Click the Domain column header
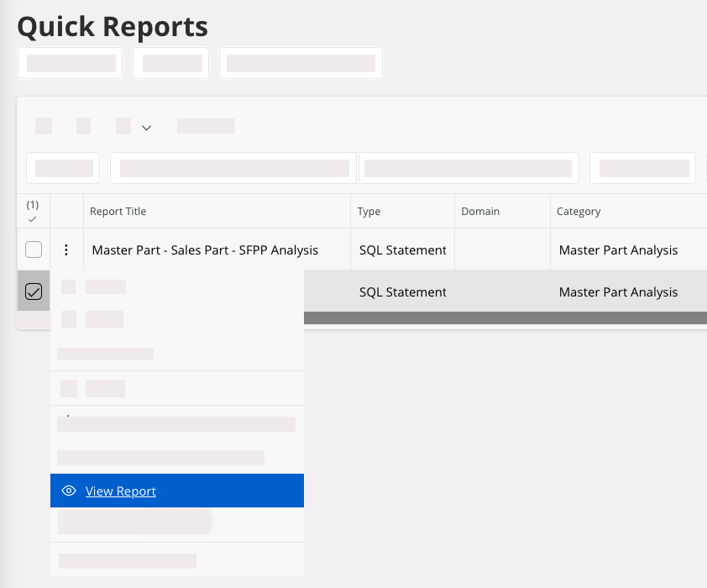707x588 pixels. [x=480, y=212]
